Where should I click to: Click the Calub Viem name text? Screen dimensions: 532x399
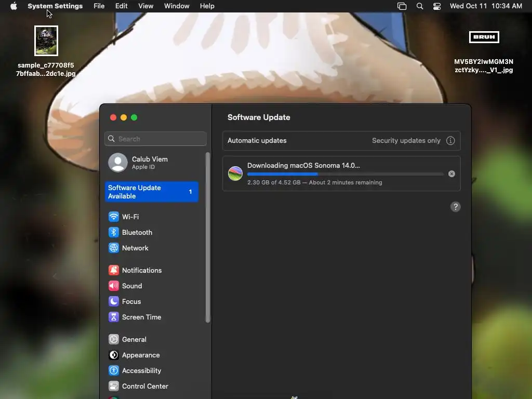[150, 159]
